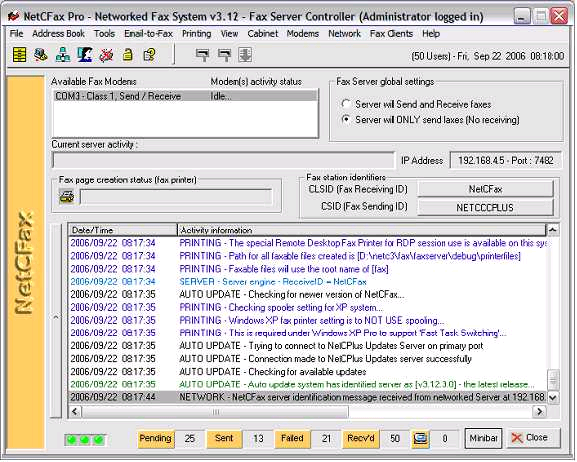Open the Network menu
The image size is (577, 462).
(x=344, y=34)
